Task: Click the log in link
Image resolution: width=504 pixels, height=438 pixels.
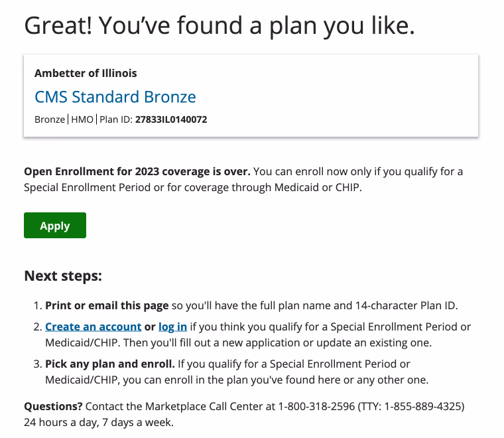Action: tap(172, 327)
